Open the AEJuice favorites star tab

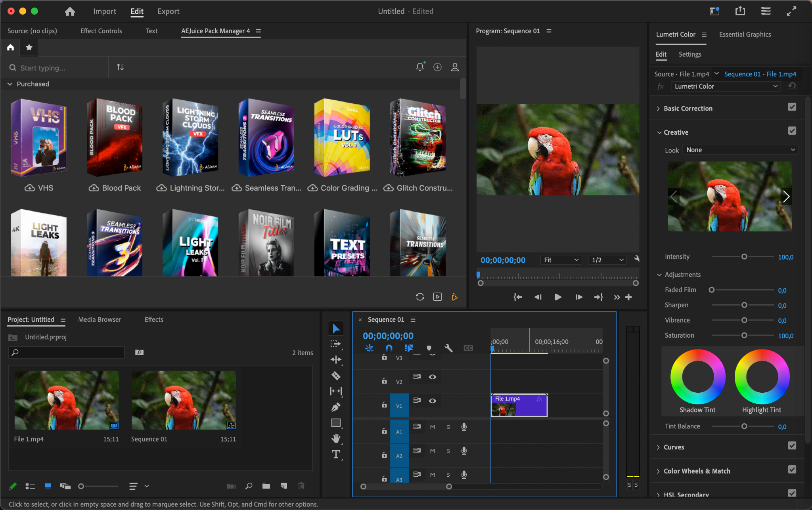click(29, 48)
